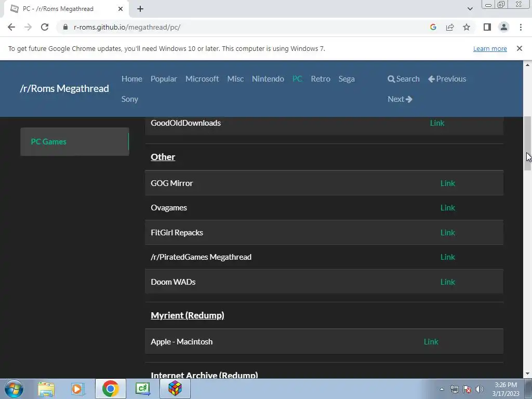Open Action Center flag icon
The width and height of the screenshot is (532, 399).
coord(467,389)
